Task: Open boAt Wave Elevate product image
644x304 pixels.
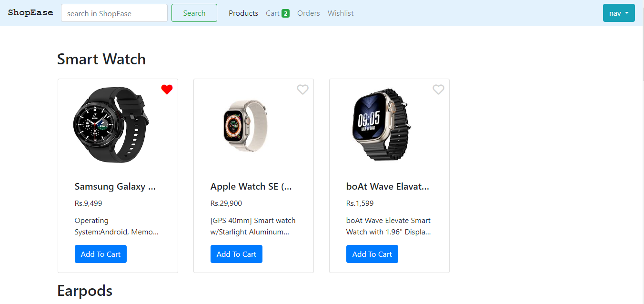Action: tap(380, 125)
